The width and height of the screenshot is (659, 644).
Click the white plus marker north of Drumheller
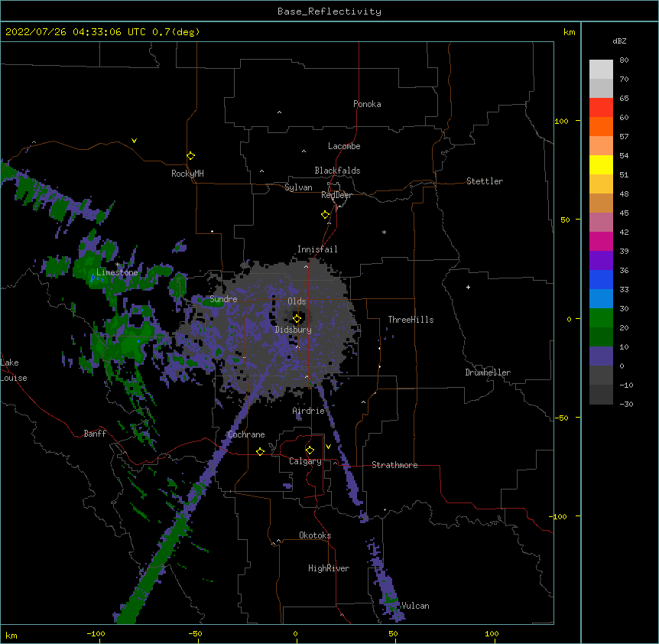pos(468,287)
